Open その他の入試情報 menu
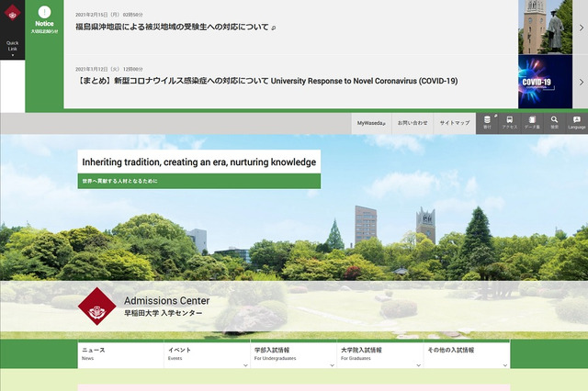The width and height of the screenshot is (588, 391). tap(467, 354)
